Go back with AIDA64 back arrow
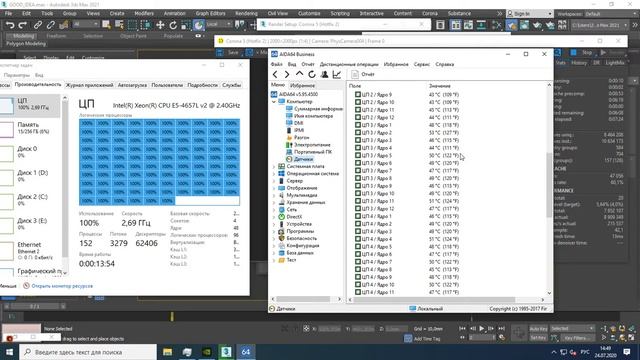The height and width of the screenshot is (360, 640). click(x=275, y=74)
